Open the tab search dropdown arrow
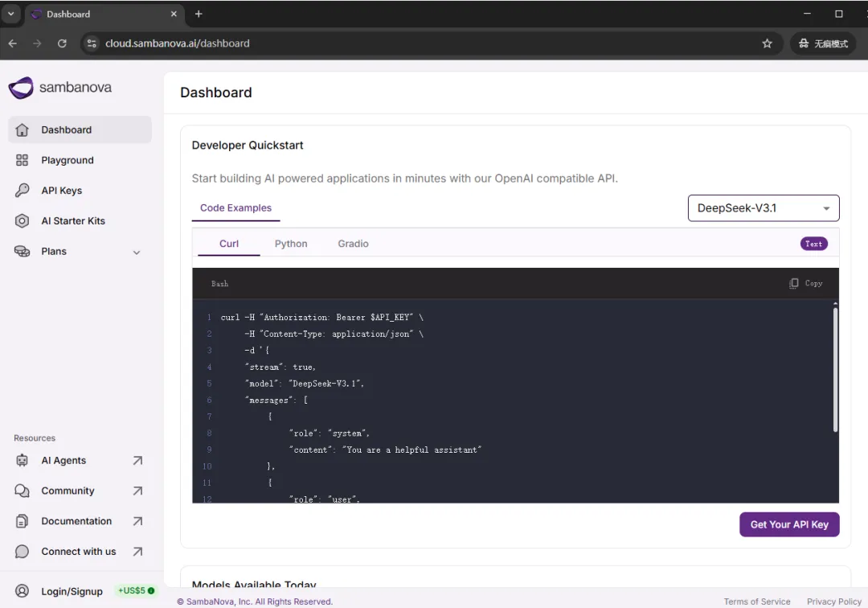This screenshot has height=608, width=868. click(10, 14)
